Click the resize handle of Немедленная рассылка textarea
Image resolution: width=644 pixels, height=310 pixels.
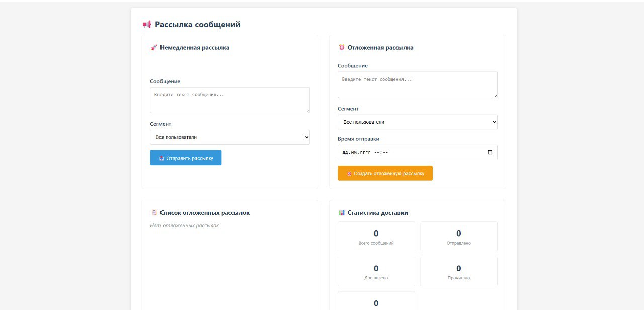pos(307,111)
